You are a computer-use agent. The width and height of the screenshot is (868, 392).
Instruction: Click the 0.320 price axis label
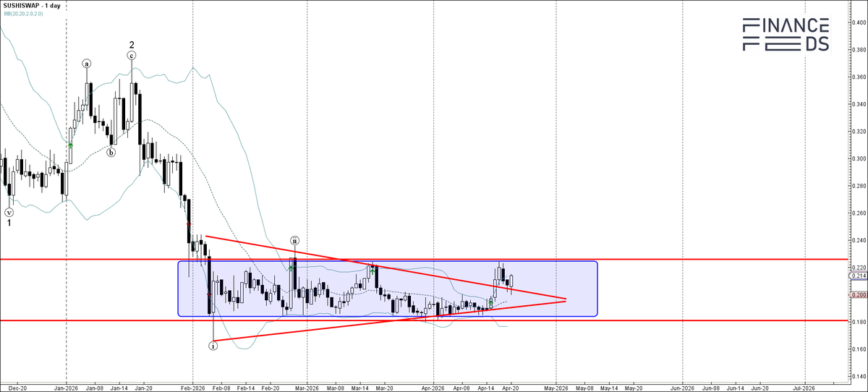coord(857,132)
